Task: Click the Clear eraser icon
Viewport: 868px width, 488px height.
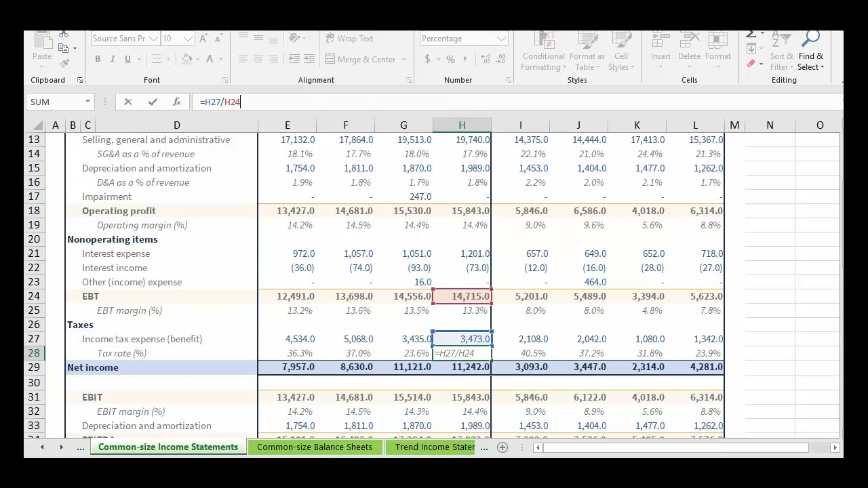Action: tap(751, 64)
